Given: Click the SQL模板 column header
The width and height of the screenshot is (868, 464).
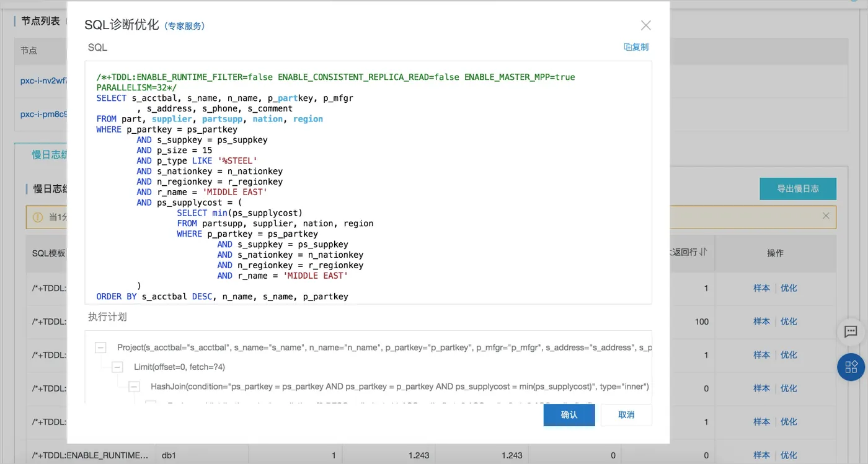Looking at the screenshot, I should click(48, 253).
